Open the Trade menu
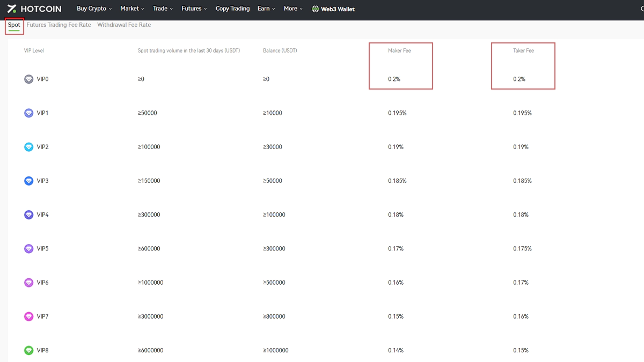Screen dimensions: 644x362 (163, 9)
